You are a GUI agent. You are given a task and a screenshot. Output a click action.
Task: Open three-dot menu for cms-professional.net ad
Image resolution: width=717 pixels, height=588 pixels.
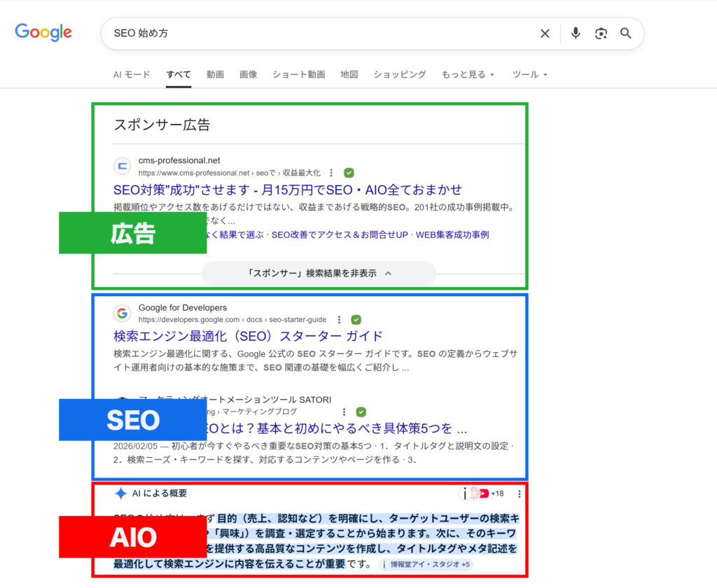point(331,173)
